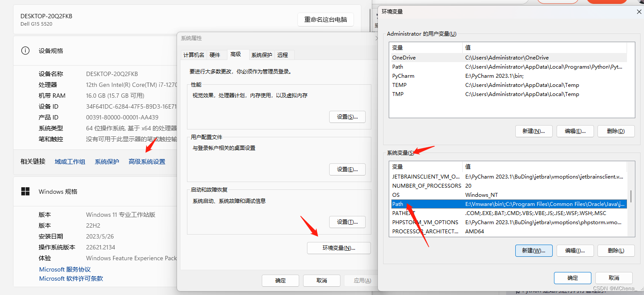Click 新建(W) for system variables
Image resolution: width=644 pixels, height=295 pixels.
(x=534, y=251)
